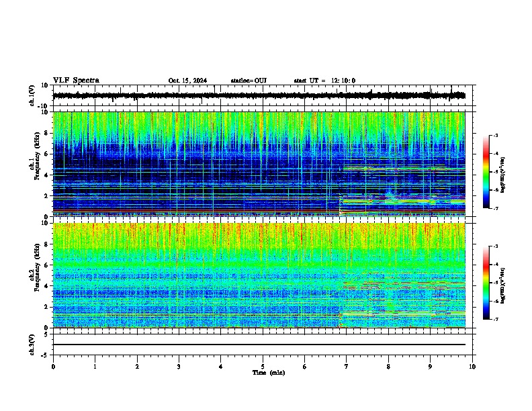Click the ch.1 color bar "log(PSD)" label

503,175
